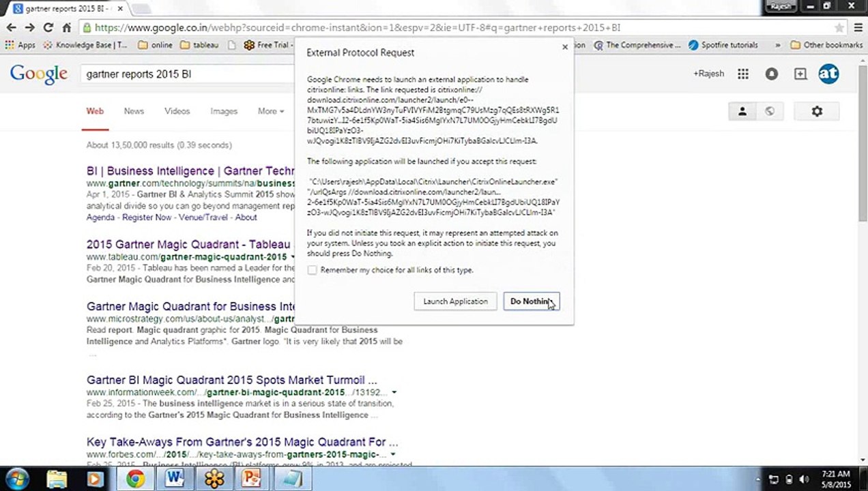
Task: Open the Google apps grid
Action: click(x=743, y=74)
